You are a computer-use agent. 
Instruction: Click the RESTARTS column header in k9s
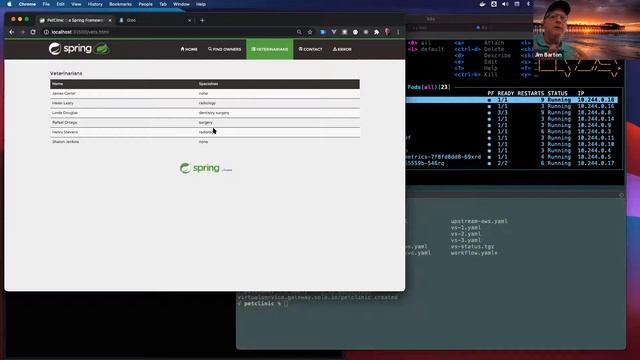click(x=531, y=93)
